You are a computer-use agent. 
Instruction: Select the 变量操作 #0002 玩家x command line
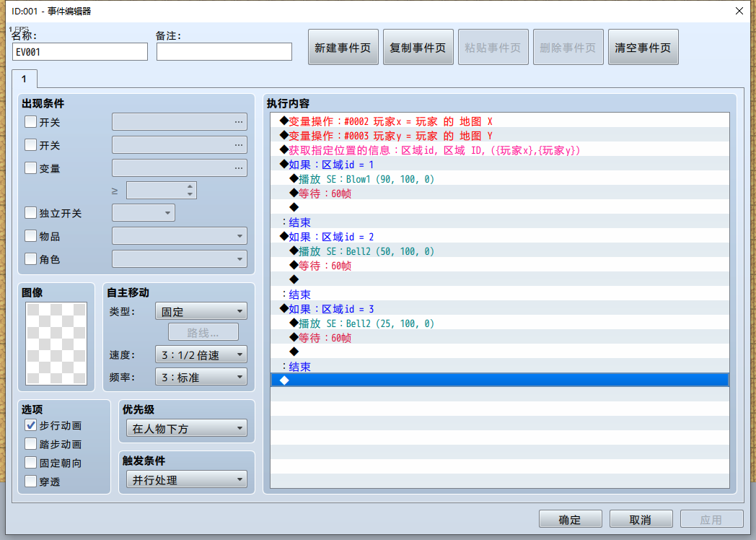click(x=499, y=121)
